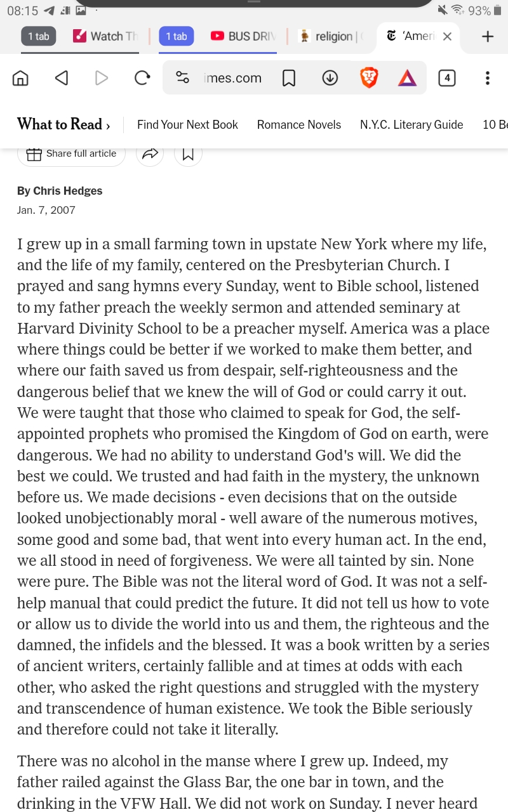Image resolution: width=508 pixels, height=812 pixels.
Task: Go back with the back arrow
Action: [x=61, y=78]
